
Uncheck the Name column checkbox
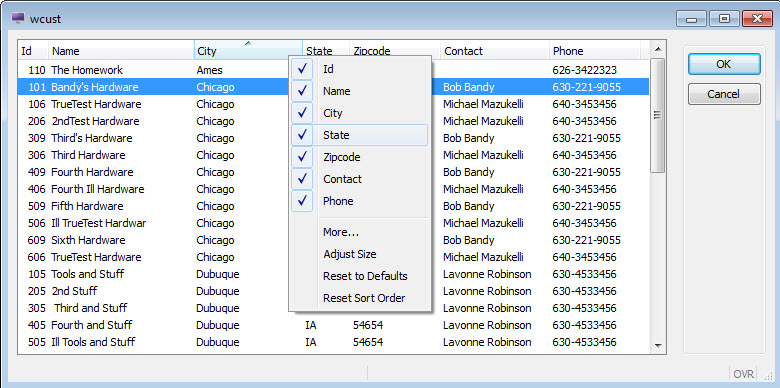(302, 91)
